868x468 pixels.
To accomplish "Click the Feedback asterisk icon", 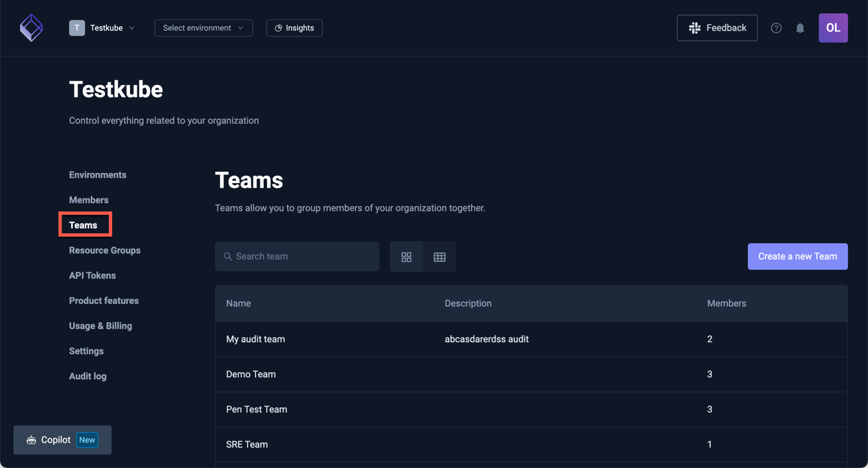I will coord(694,28).
